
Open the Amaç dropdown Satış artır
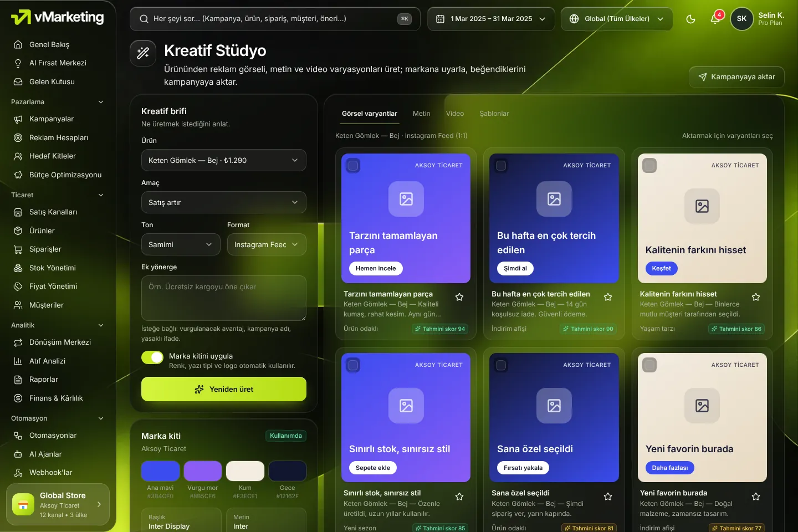(x=224, y=202)
